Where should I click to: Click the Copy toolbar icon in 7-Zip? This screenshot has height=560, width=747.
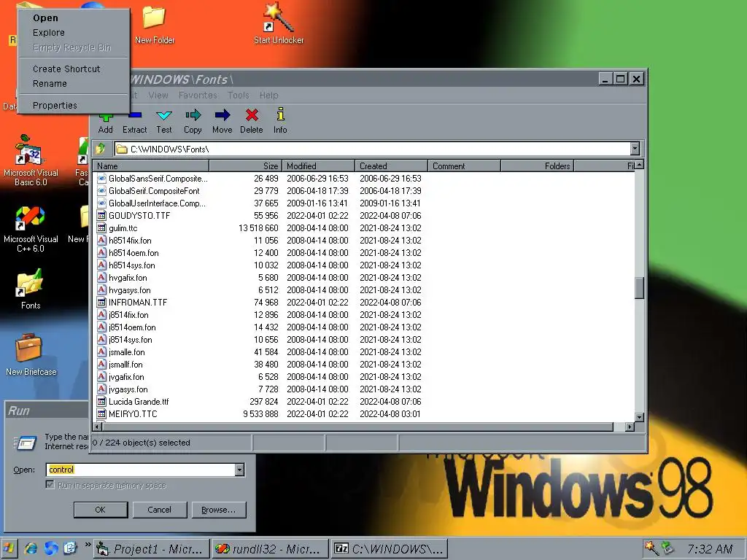(x=193, y=114)
